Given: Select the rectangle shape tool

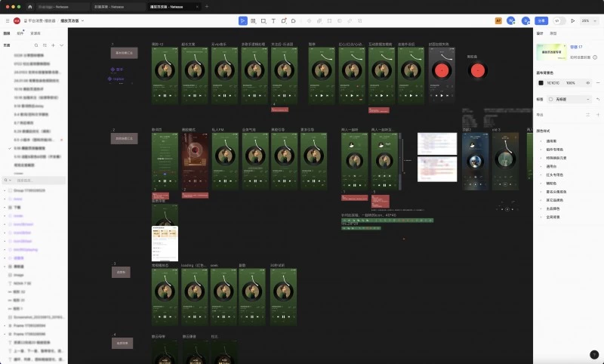Looking at the screenshot, I should (x=263, y=20).
